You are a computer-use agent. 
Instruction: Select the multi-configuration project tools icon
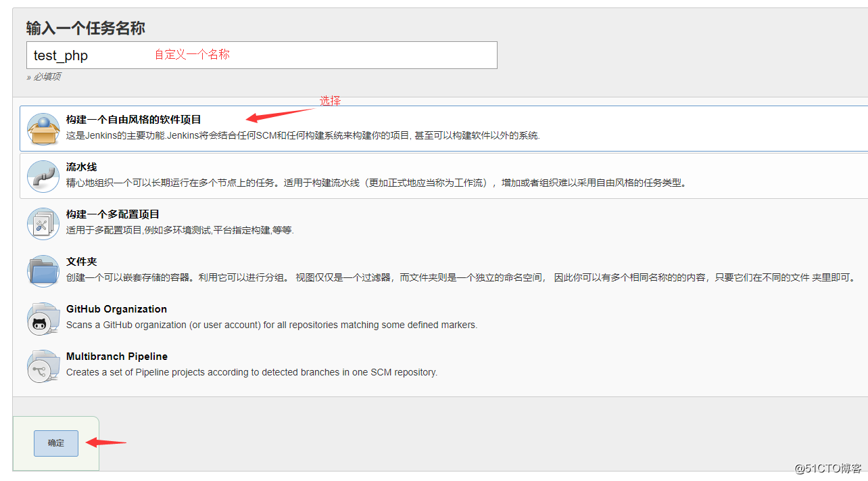43,223
